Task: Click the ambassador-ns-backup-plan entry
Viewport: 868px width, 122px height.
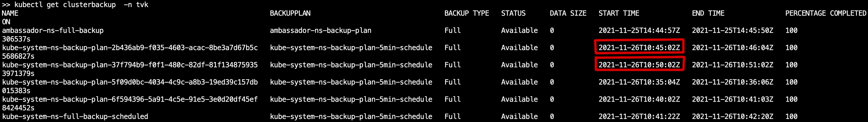Action: pyautogui.click(x=320, y=31)
